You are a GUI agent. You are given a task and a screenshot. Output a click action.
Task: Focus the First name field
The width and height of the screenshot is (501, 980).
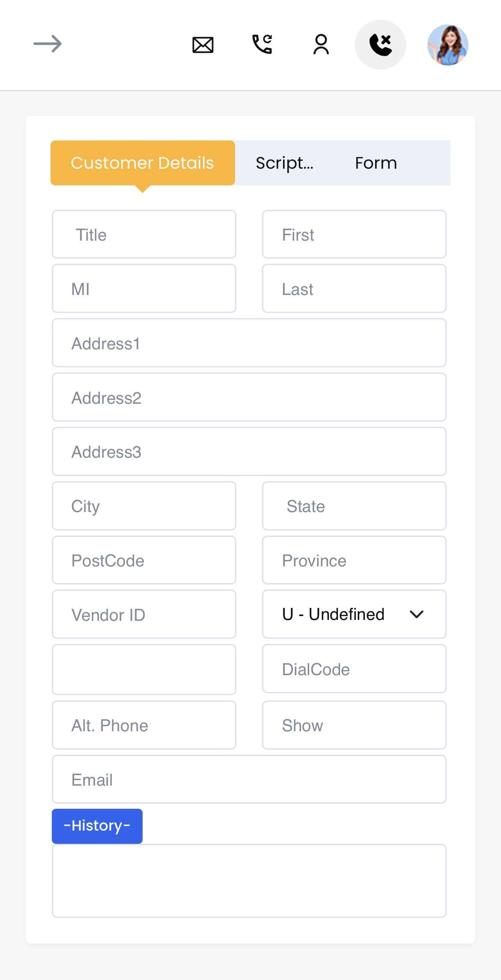(354, 234)
